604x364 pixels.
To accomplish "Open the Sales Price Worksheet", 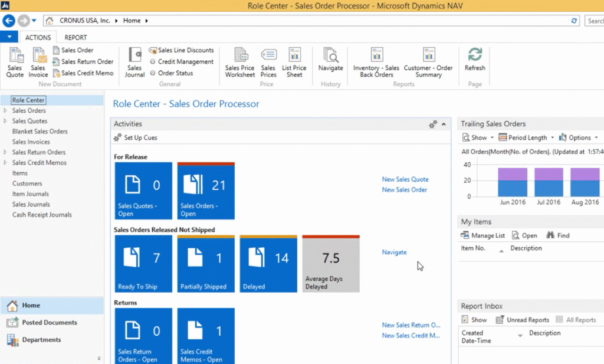I will [240, 63].
